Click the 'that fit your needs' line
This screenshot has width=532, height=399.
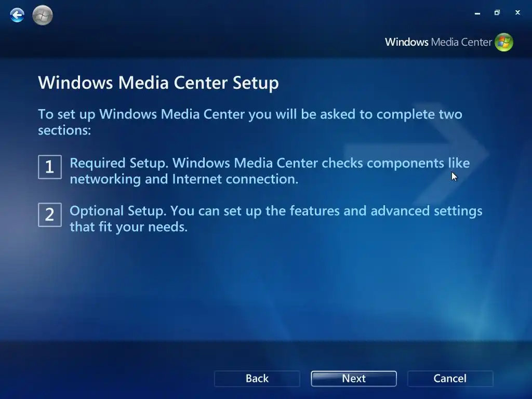pos(129,227)
